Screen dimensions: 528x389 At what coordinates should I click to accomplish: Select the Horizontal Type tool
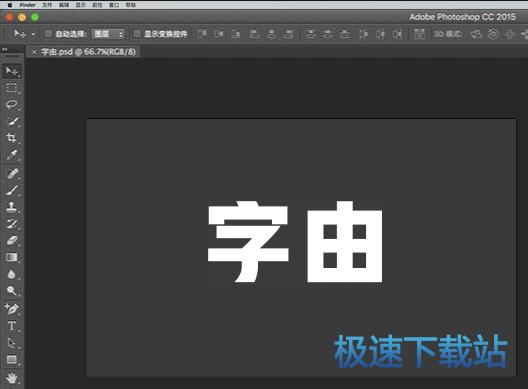[x=12, y=326]
